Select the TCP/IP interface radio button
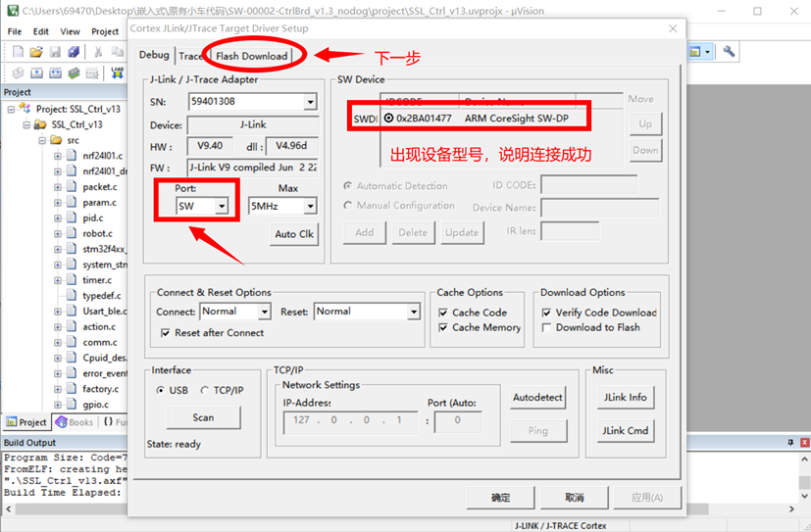811x532 pixels. click(x=205, y=391)
